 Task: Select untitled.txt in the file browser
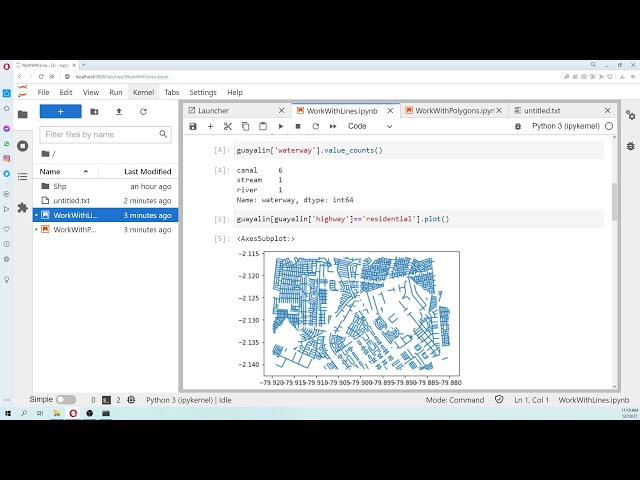pos(105,200)
